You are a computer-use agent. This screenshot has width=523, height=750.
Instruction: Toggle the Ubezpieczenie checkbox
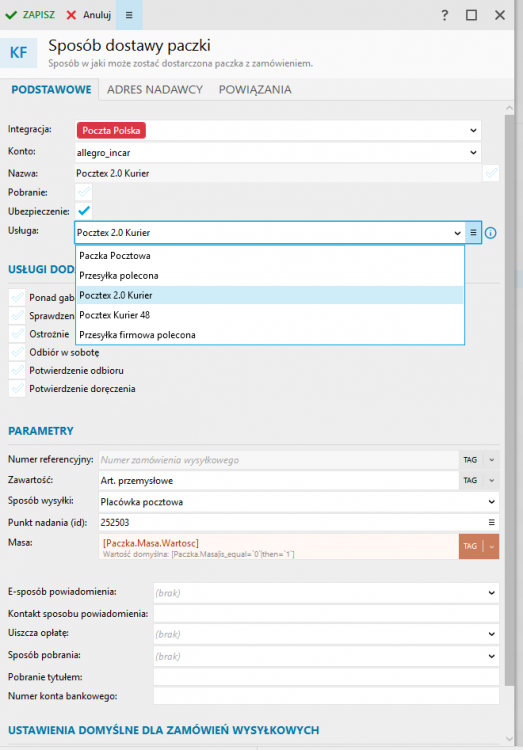pos(84,210)
